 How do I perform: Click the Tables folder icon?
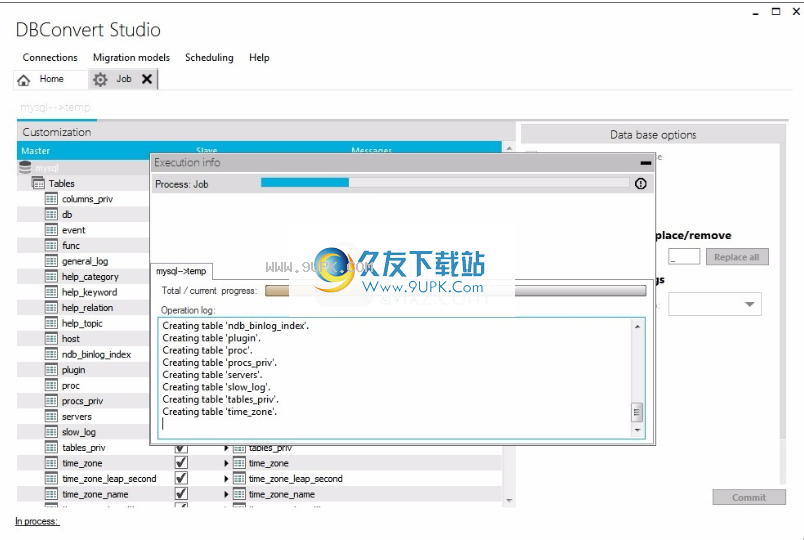click(38, 183)
